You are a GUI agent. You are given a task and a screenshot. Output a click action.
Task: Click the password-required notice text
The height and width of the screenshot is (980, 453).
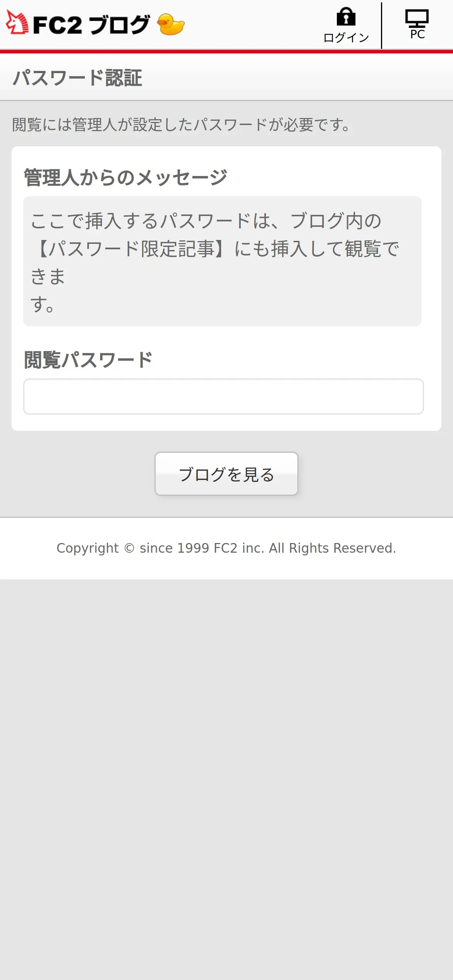182,125
